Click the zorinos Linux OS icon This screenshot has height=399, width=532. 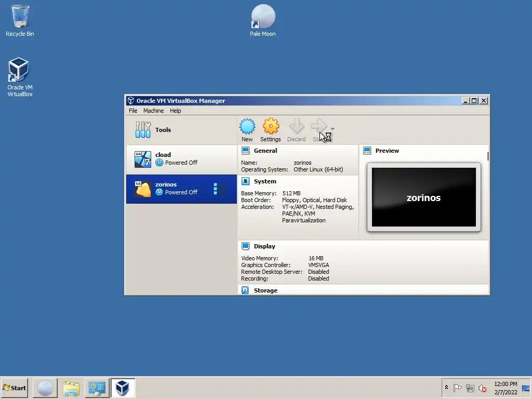[x=142, y=189]
